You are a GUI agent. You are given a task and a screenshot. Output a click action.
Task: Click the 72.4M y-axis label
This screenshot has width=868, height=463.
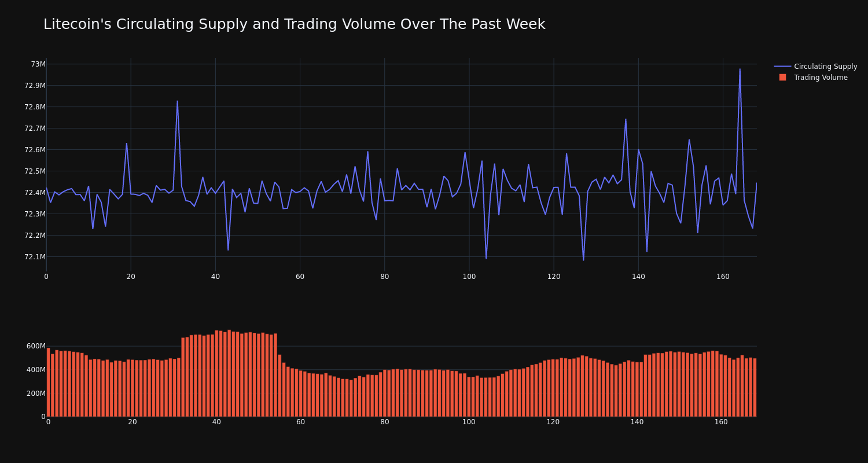coord(35,193)
